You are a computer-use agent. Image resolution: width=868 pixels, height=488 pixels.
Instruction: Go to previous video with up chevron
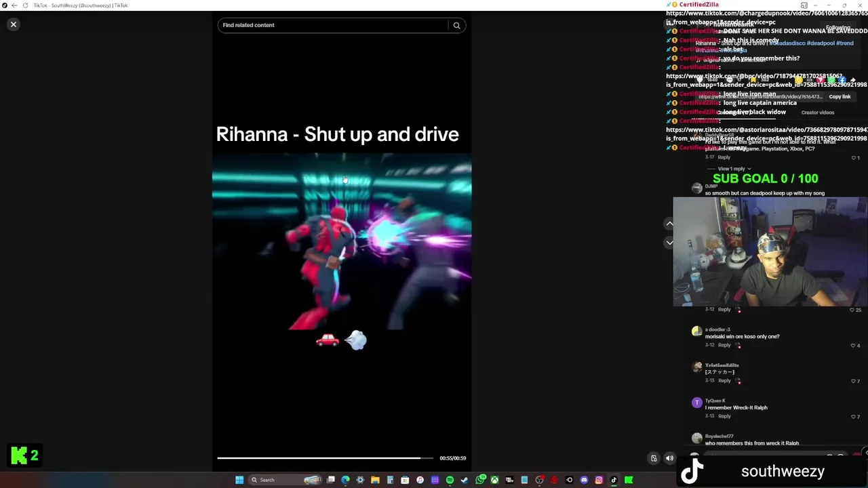tap(669, 224)
